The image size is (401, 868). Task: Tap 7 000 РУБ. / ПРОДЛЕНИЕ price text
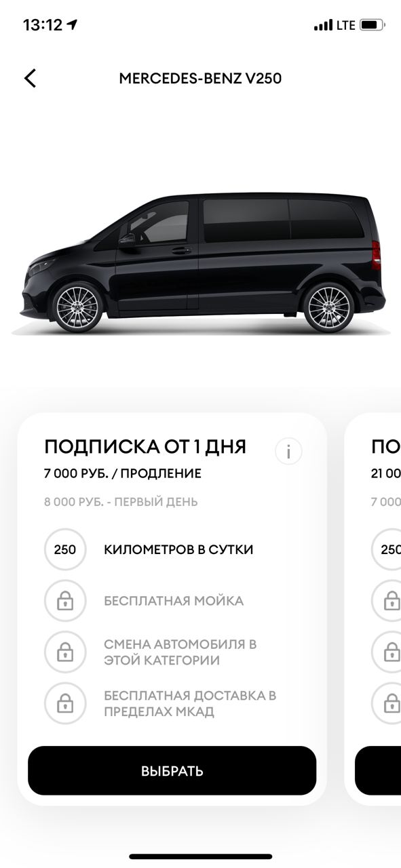point(123,473)
